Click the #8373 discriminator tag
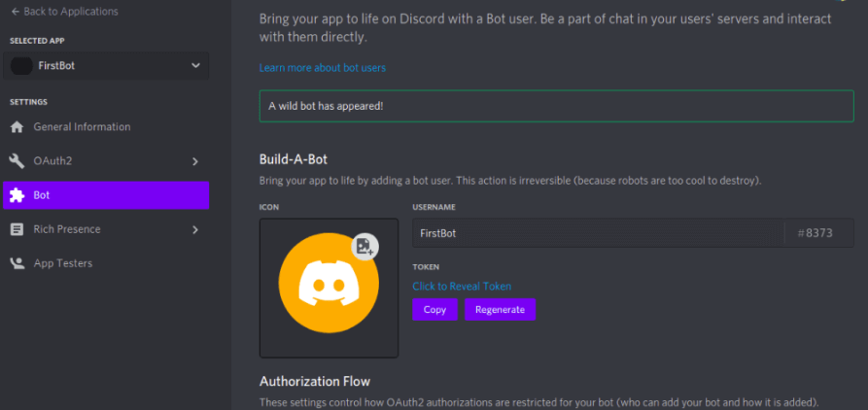This screenshot has width=868, height=410. click(815, 233)
